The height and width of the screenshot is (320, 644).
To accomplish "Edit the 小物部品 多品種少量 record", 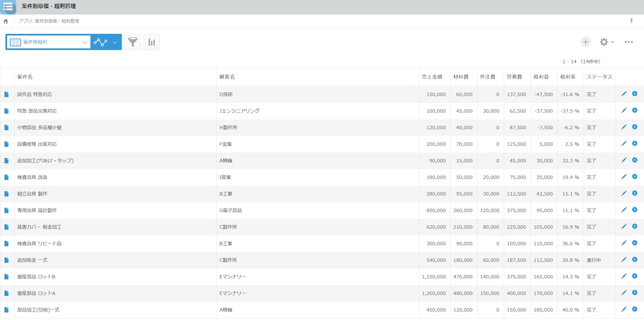I will 624,127.
